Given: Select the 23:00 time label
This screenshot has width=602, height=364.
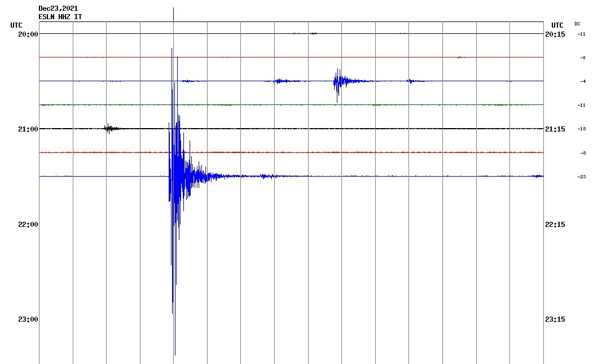Looking at the screenshot, I should tap(28, 319).
